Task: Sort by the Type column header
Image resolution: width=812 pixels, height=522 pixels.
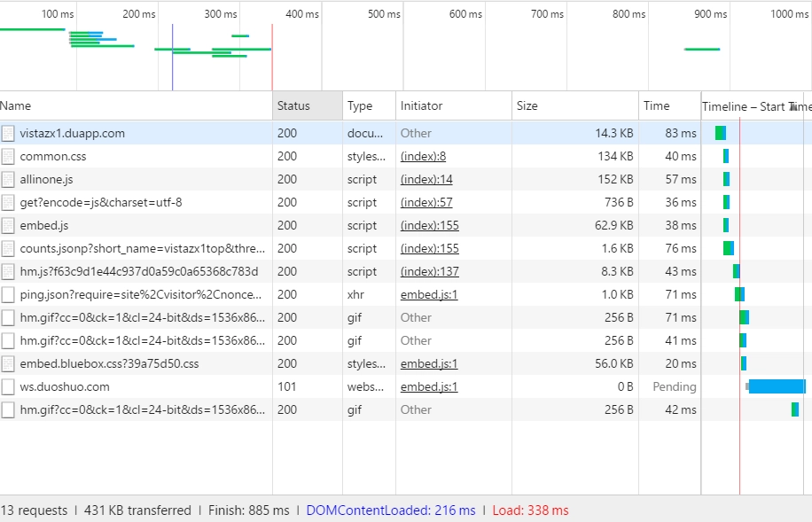Action: point(369,106)
